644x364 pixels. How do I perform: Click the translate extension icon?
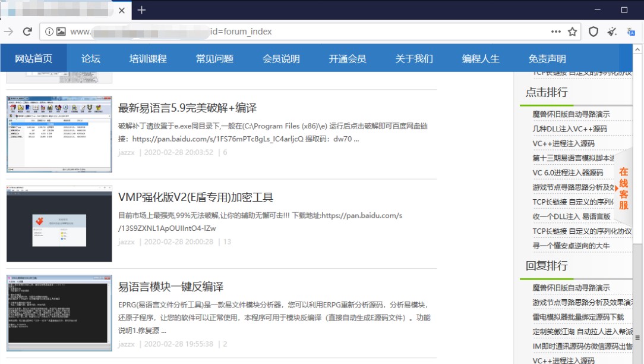pyautogui.click(x=631, y=32)
